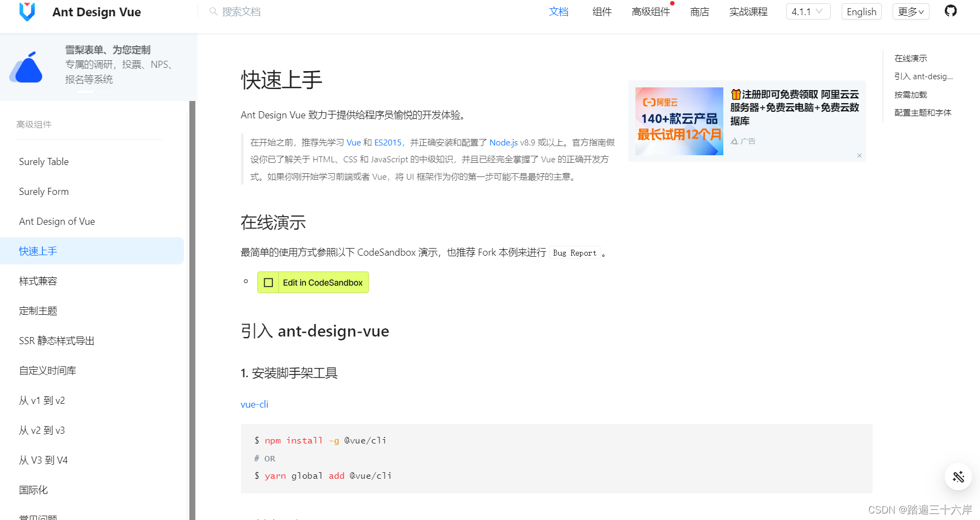Close the Aliyun advertisement
980x520 pixels.
point(860,155)
